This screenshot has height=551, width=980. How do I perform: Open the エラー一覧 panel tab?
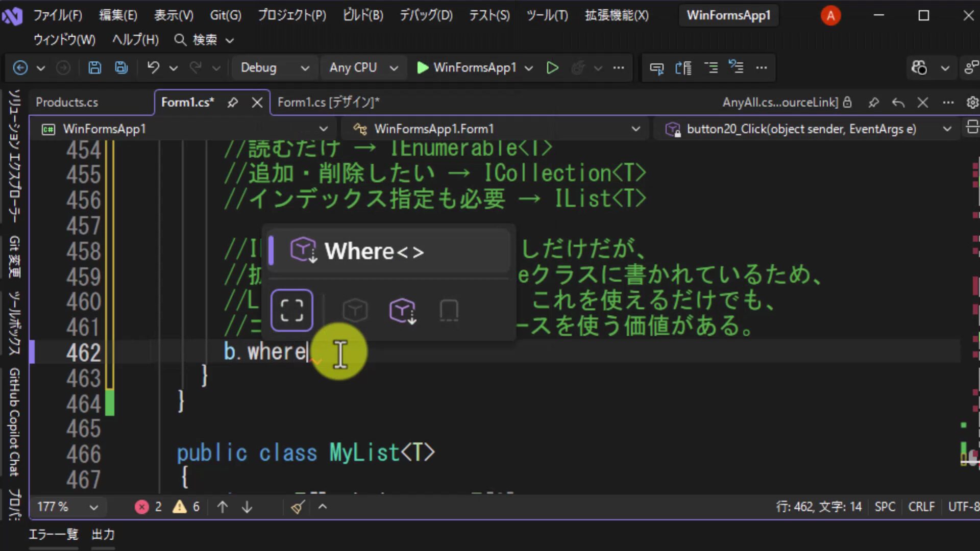point(54,535)
